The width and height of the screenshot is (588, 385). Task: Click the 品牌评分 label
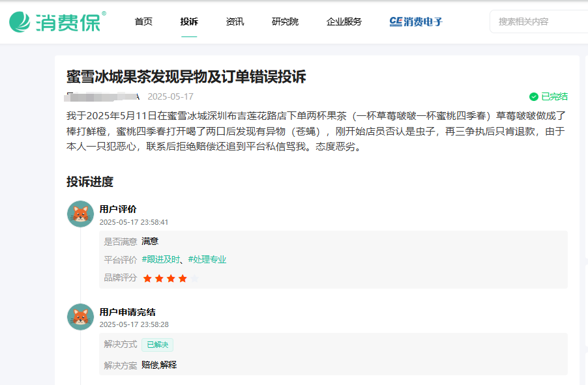point(121,278)
